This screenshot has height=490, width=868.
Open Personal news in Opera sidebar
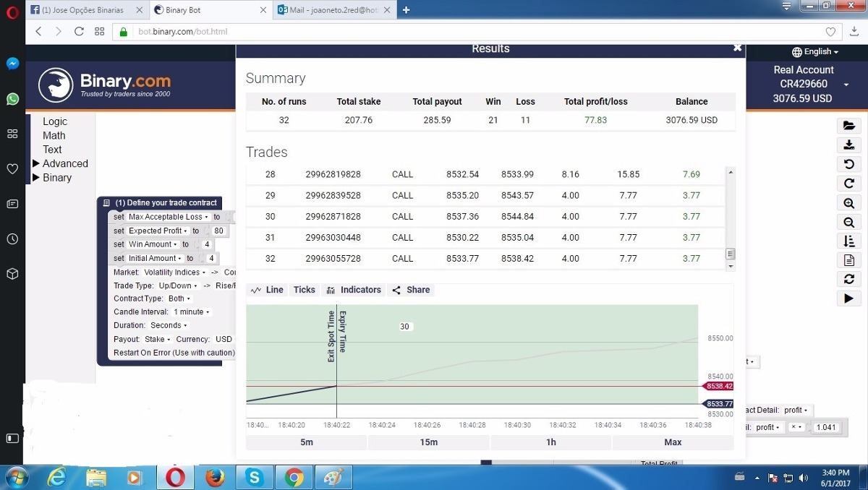[12, 204]
